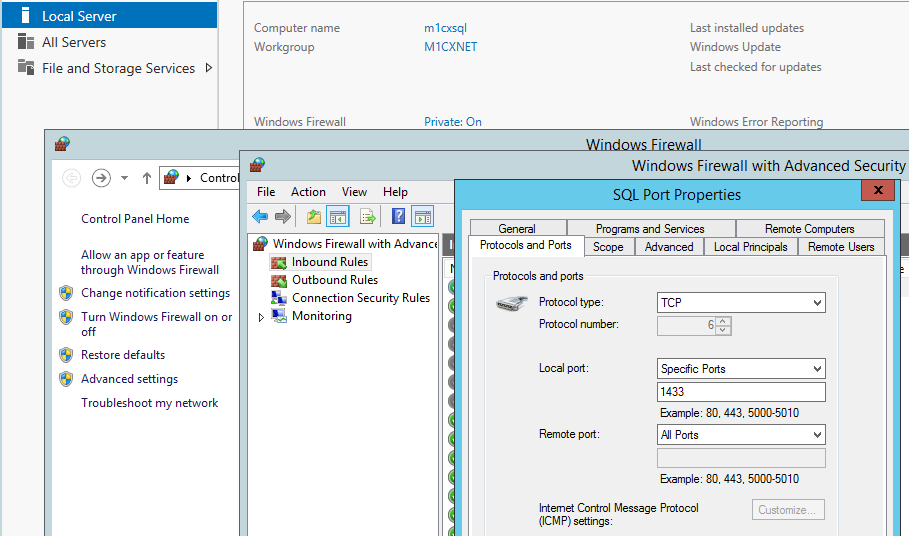Select Monitoring in the tree
This screenshot has height=536, width=909.
(x=322, y=316)
